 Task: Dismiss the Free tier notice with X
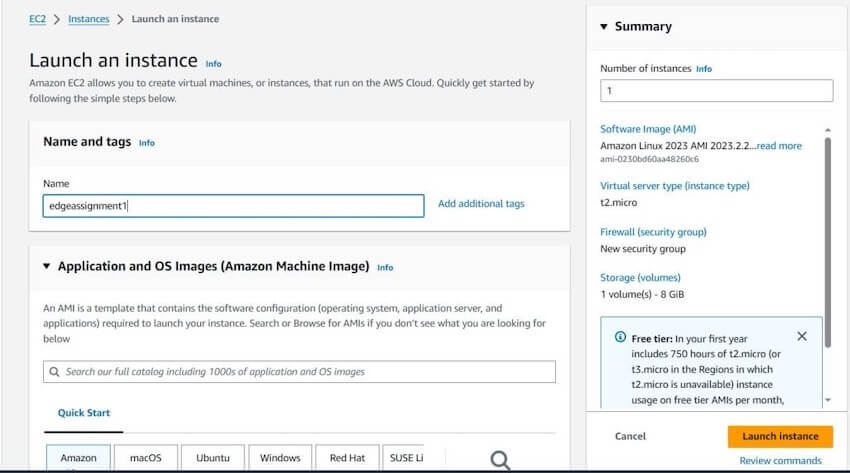(x=802, y=337)
